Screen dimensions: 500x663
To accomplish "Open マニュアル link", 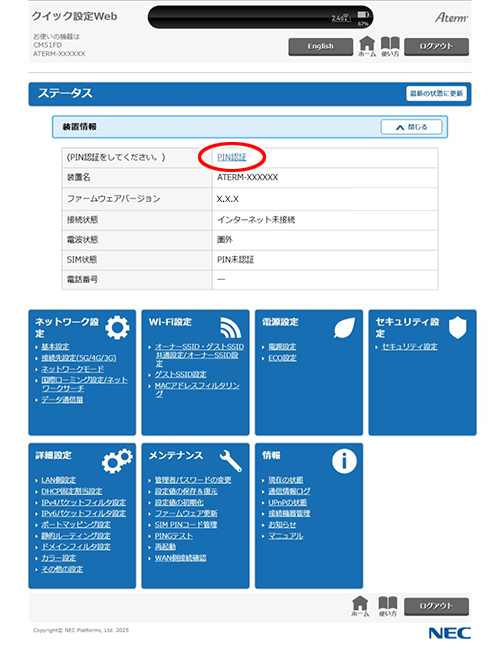I will [x=286, y=536].
